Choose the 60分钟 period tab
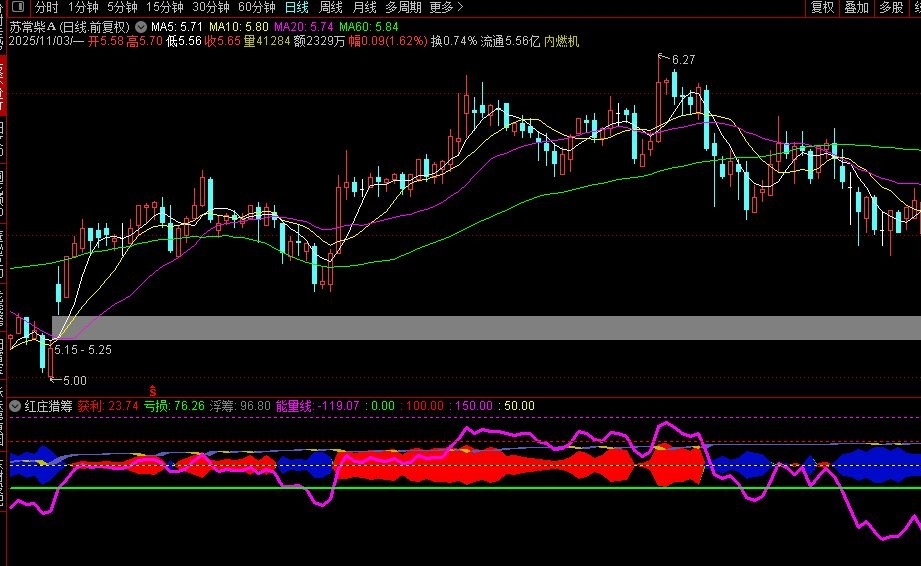 257,8
